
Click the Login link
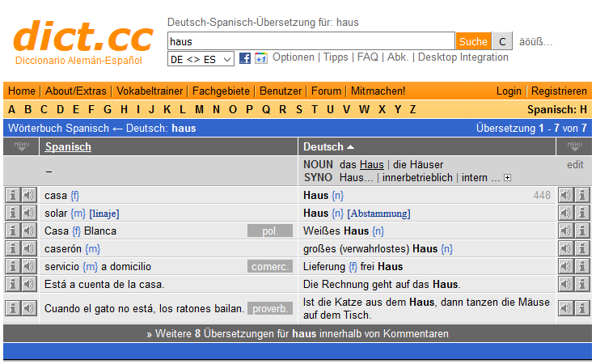pyautogui.click(x=509, y=91)
